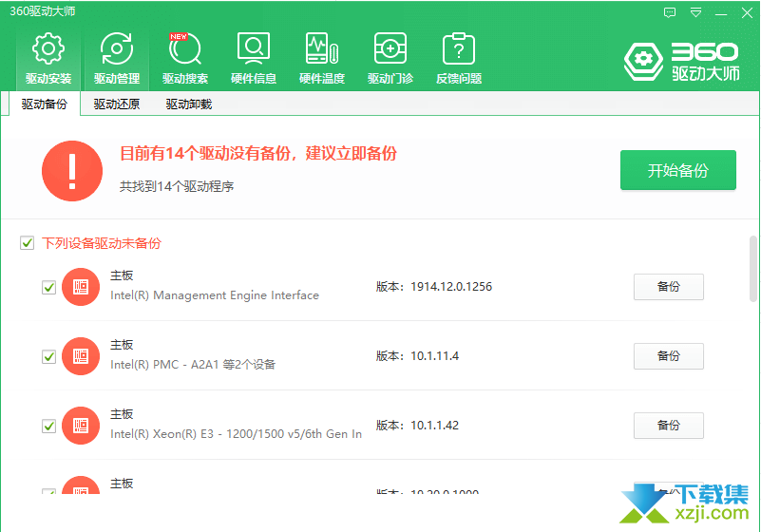This screenshot has width=761, height=532.
Task: Click 备份 for Intel PMC - A2A1
Action: 668,356
